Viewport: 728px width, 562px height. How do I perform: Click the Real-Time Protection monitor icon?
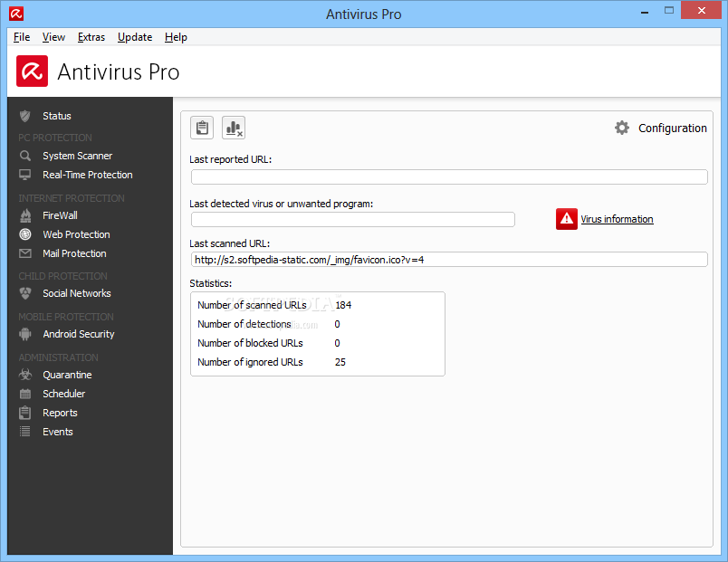[x=25, y=175]
